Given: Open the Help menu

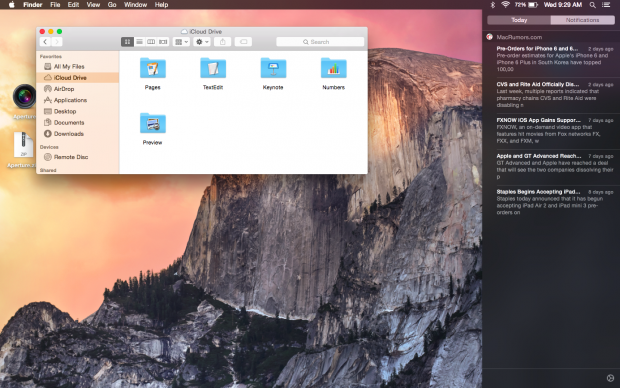Looking at the screenshot, I should click(x=161, y=5).
